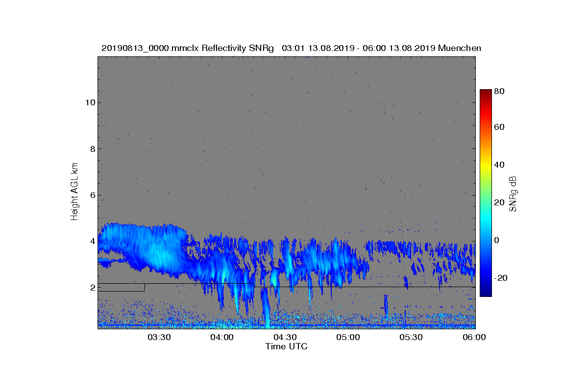Viewport: 588px width, 392px height.
Task: Click the plot title text beginning 20190813_0000.mmclx
Action: coord(291,48)
